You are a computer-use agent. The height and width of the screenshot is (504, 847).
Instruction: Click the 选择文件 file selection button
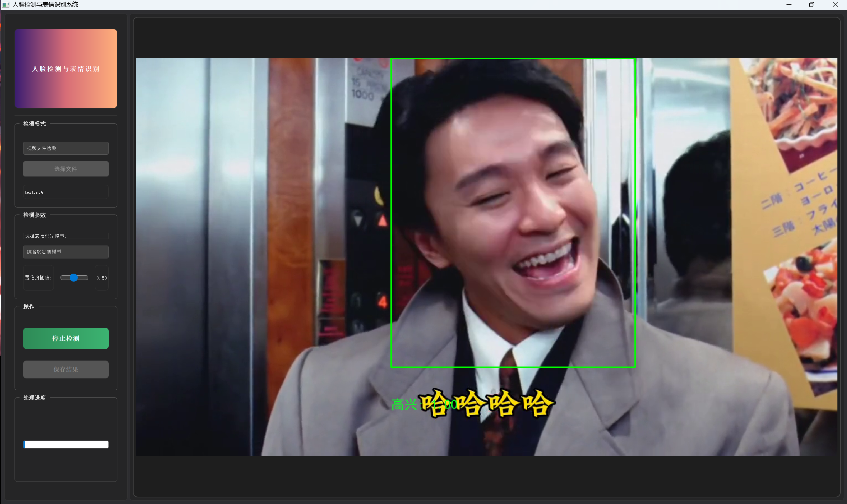coord(65,169)
